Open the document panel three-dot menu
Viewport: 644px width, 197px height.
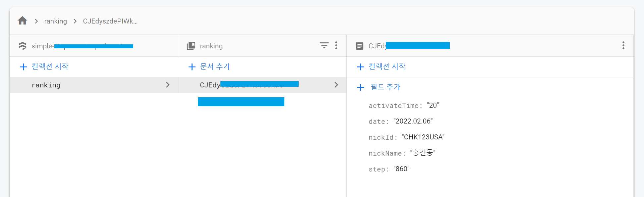coord(623,45)
